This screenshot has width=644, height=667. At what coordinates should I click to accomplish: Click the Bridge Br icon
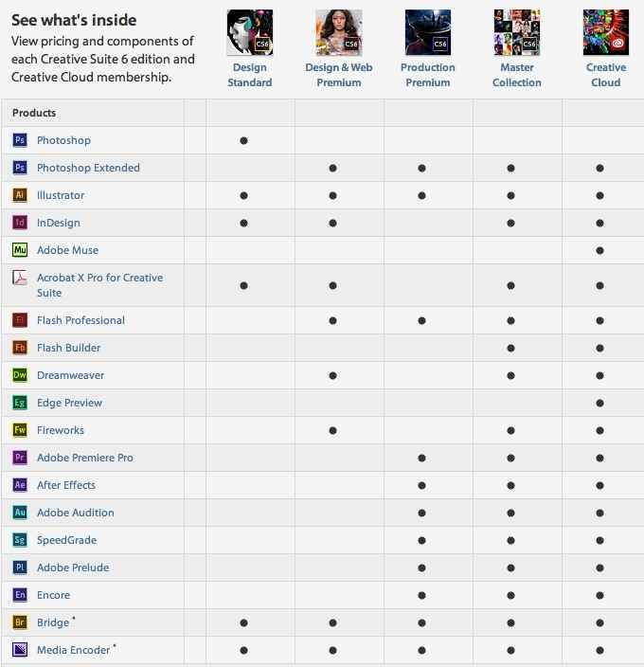pyautogui.click(x=20, y=622)
